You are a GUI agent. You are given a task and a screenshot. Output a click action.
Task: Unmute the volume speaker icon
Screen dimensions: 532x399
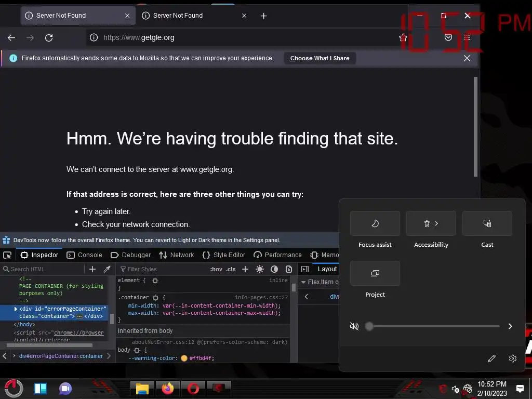click(x=354, y=326)
